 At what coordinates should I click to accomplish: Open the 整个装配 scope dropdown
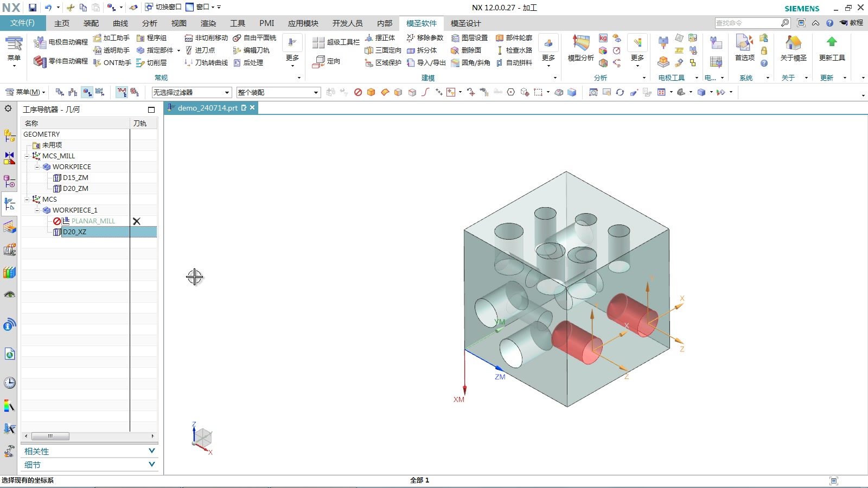(x=278, y=92)
